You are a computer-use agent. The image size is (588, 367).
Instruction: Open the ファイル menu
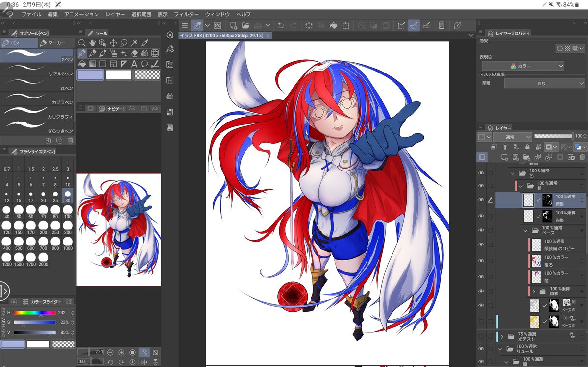tap(31, 14)
